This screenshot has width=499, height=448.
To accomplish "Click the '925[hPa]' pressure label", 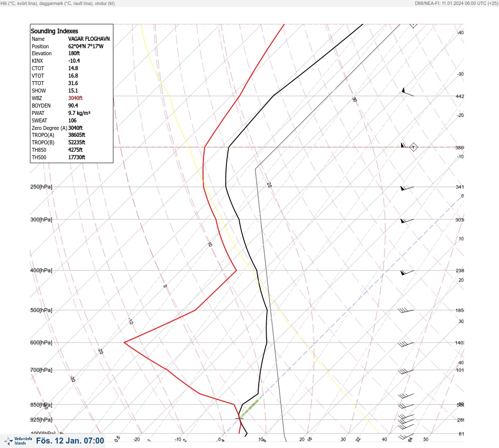I will click(x=41, y=420).
